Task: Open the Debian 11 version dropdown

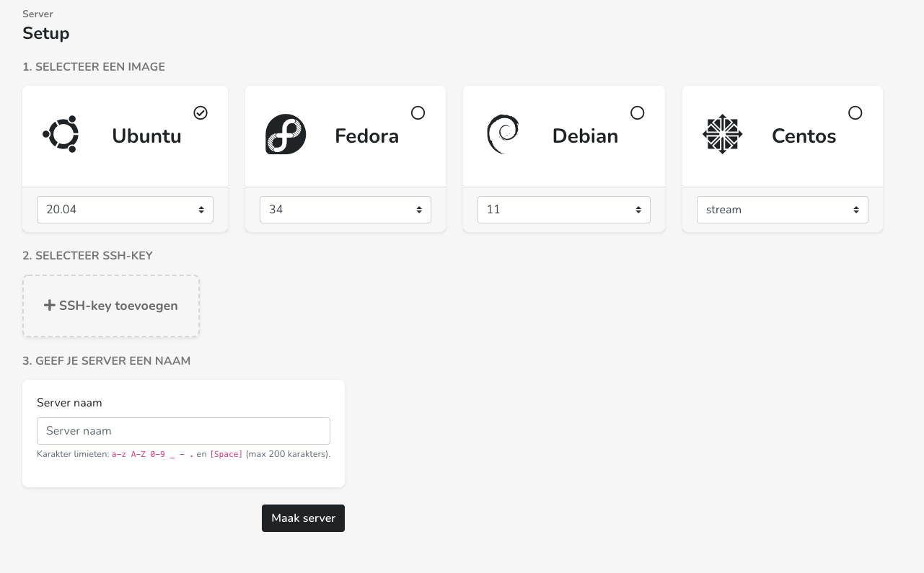Action: 563,210
